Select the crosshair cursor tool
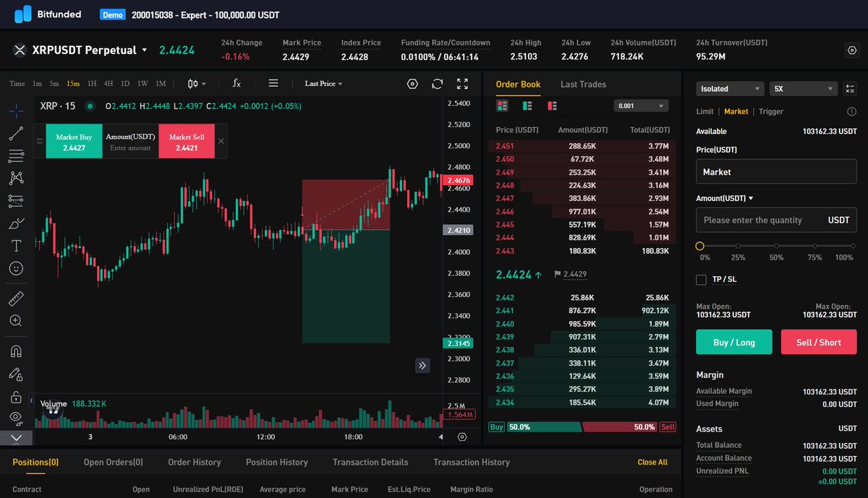The width and height of the screenshot is (868, 498). tap(16, 111)
